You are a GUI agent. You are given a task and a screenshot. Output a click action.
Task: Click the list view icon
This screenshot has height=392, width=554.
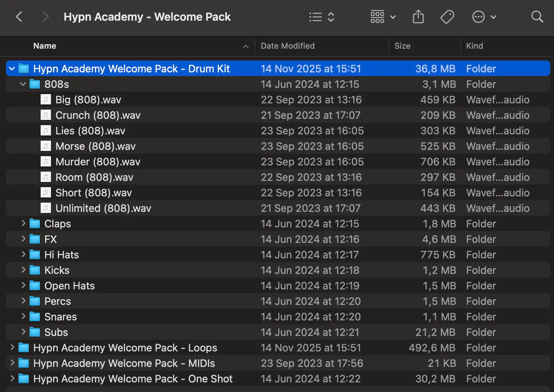click(x=316, y=17)
